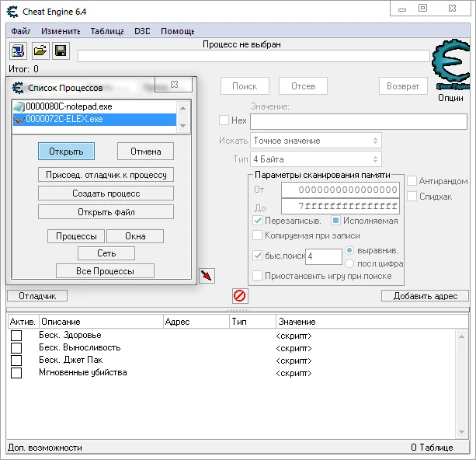Screen dimensions: 476x460
Task: Click the Значение value input field
Action: click(359, 121)
